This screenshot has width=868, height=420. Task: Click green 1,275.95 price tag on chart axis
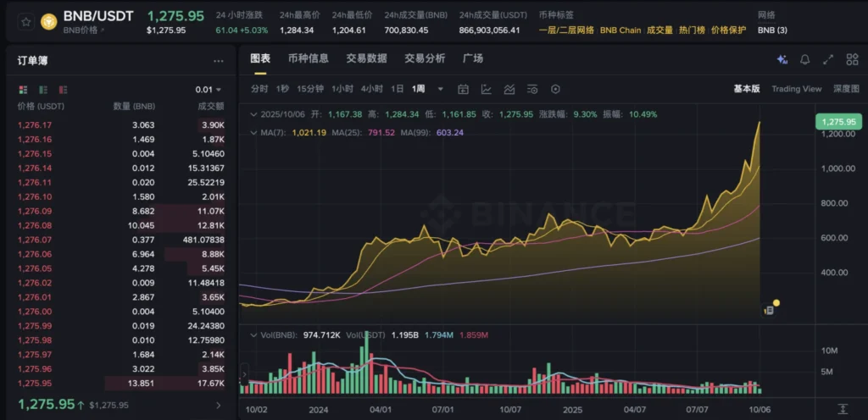pos(838,122)
